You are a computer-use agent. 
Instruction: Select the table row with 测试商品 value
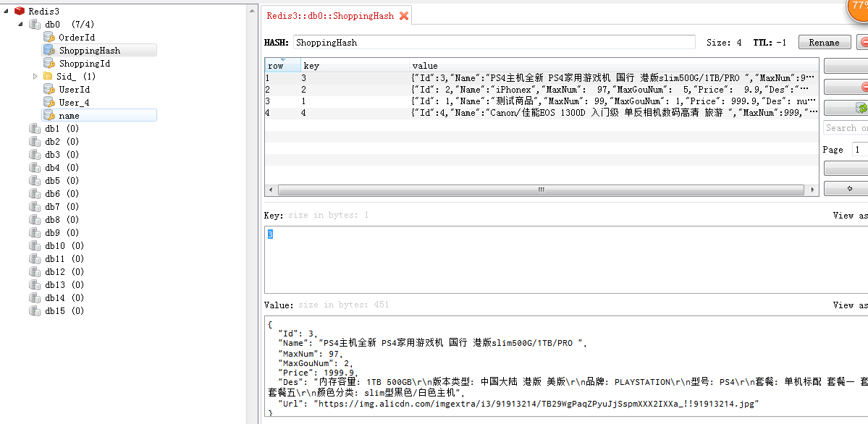tap(542, 101)
